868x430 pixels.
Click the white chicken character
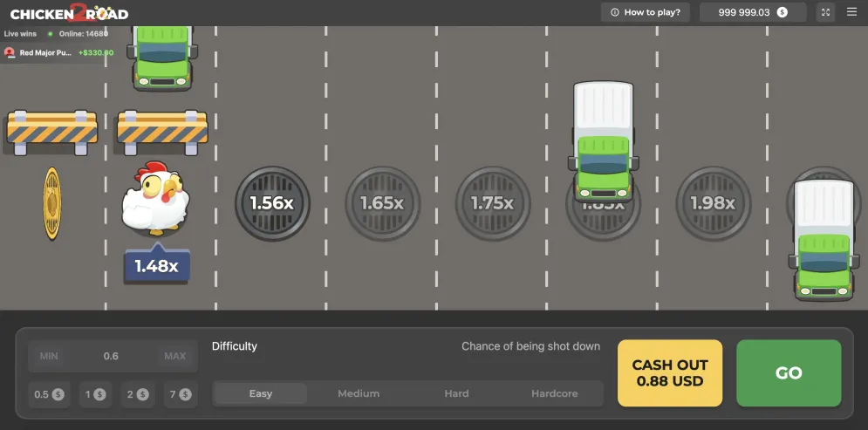[155, 198]
